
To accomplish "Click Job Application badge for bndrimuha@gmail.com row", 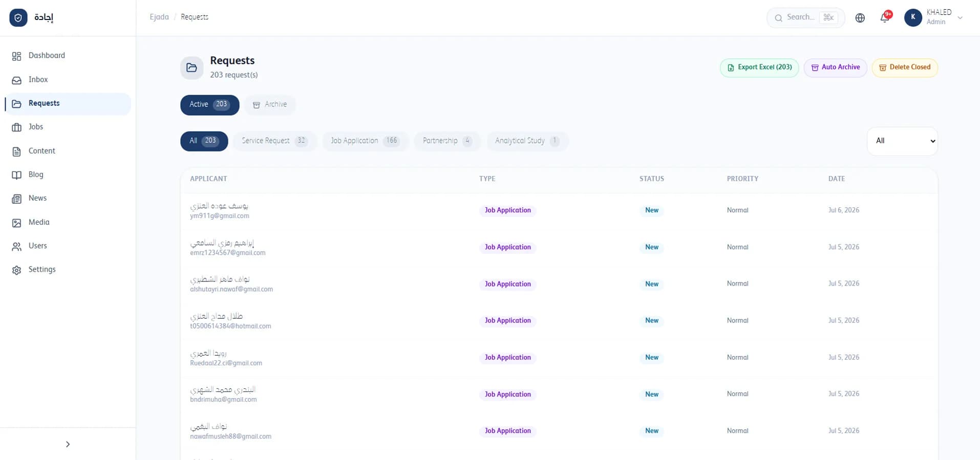I will click(508, 395).
